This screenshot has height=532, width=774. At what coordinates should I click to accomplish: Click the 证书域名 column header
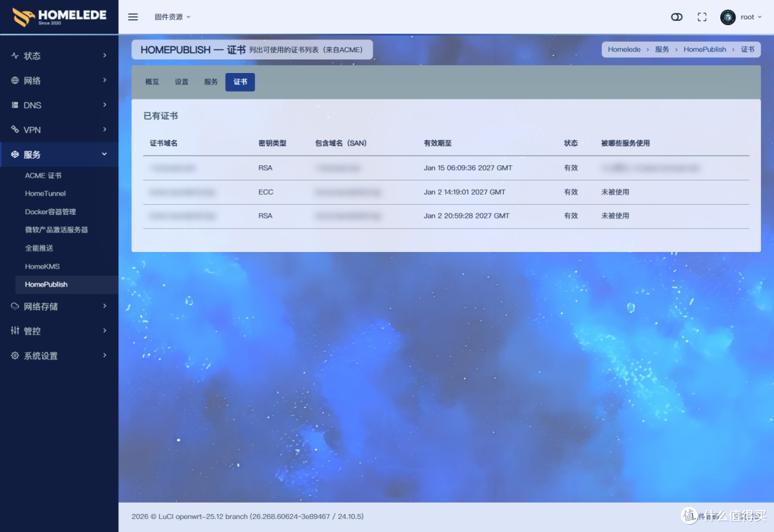point(164,143)
